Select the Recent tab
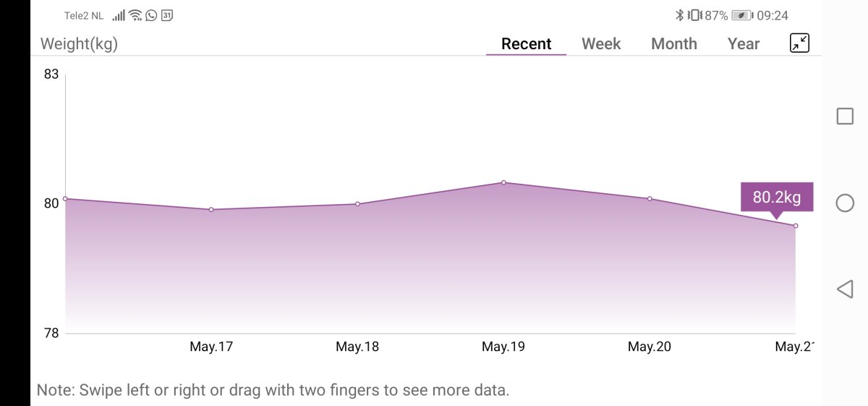This screenshot has width=868, height=406. pos(526,43)
